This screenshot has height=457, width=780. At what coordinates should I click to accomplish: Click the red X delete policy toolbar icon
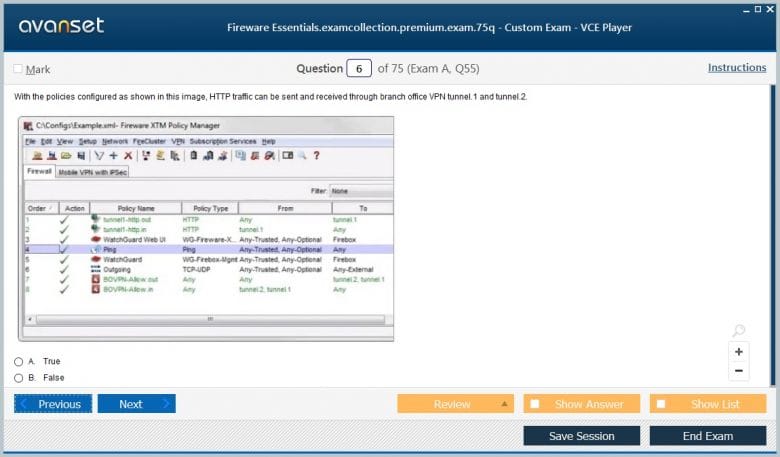click(x=128, y=156)
